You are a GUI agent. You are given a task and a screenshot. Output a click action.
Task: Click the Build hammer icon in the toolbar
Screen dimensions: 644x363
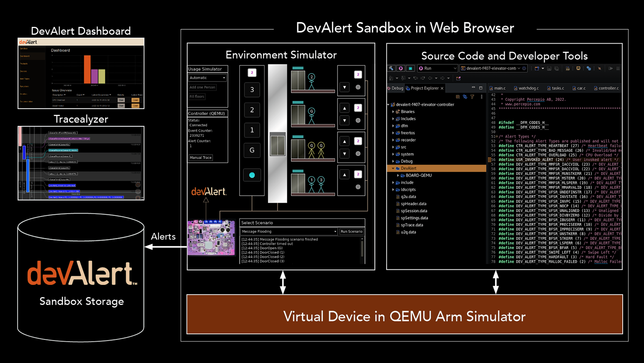391,68
